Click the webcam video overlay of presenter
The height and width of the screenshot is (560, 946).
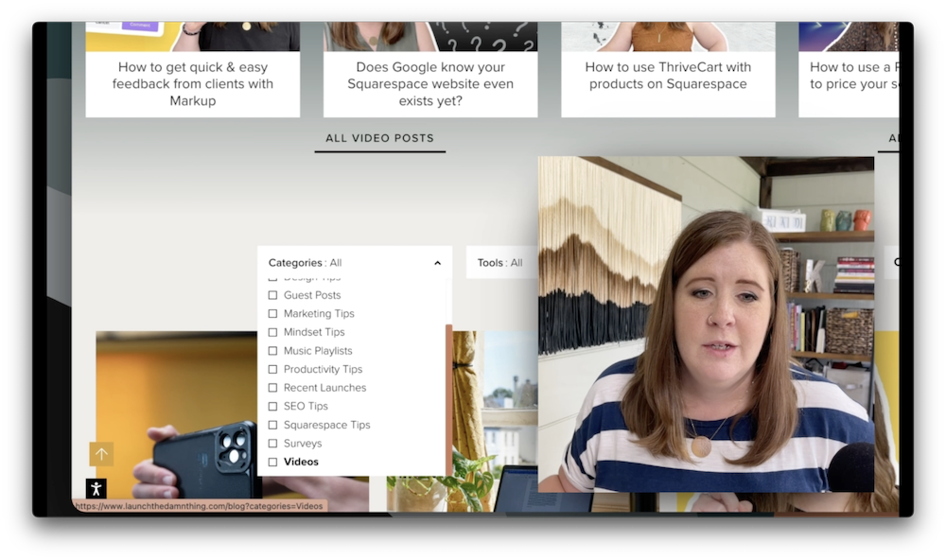click(x=706, y=324)
